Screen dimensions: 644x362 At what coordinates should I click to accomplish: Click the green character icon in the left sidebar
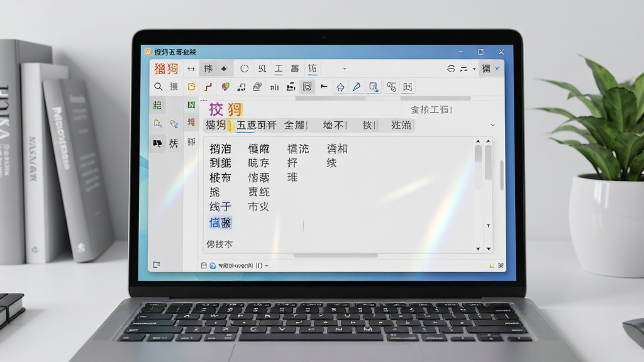click(x=157, y=105)
